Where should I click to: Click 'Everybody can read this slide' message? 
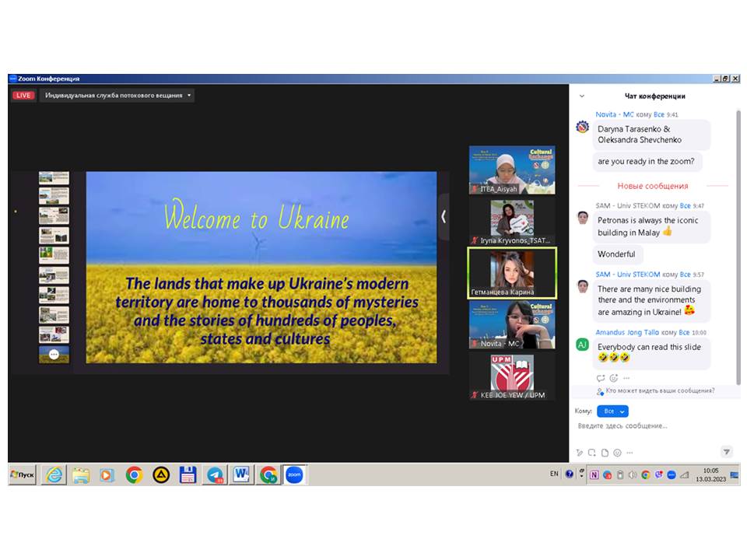(651, 352)
